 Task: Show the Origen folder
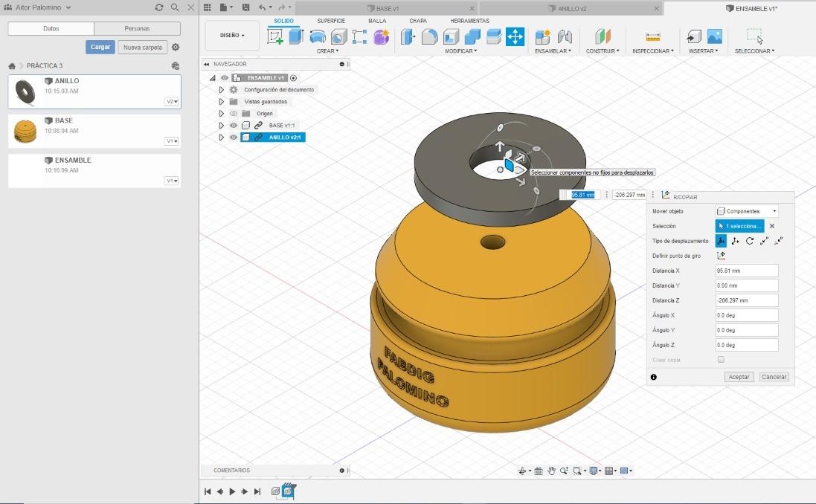[x=233, y=114]
